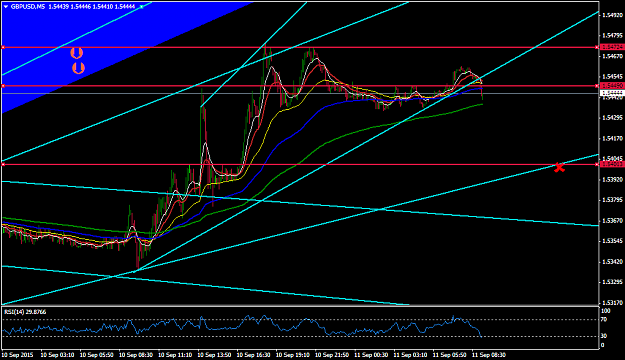
Task: Click the 1.54545 price scale value
Action: 612,77
